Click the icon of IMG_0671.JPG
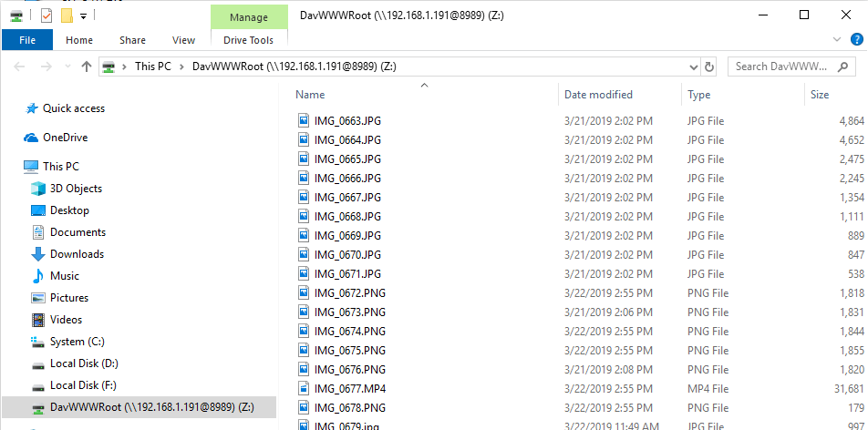The width and height of the screenshot is (868, 430). 303,274
